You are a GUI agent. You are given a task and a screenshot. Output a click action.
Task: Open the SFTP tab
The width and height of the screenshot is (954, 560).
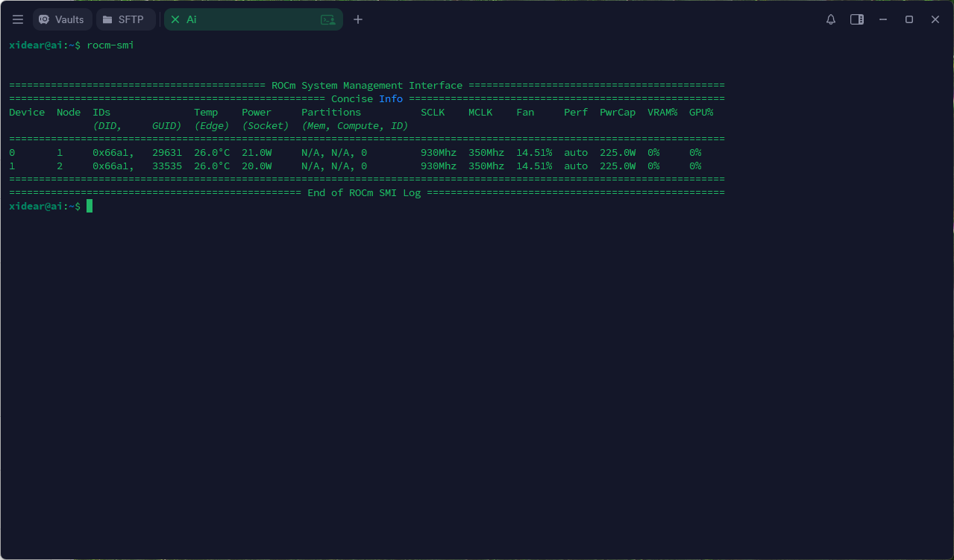(x=125, y=19)
